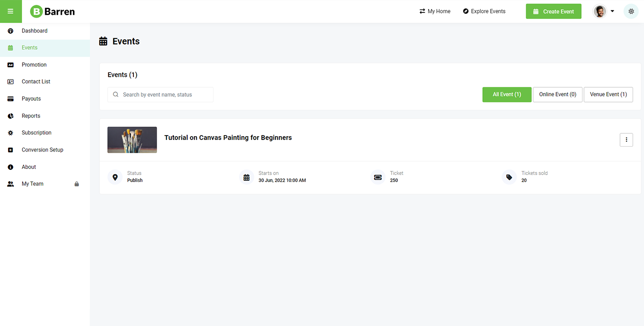This screenshot has height=326, width=644.
Task: Click the About info icon
Action: point(11,167)
